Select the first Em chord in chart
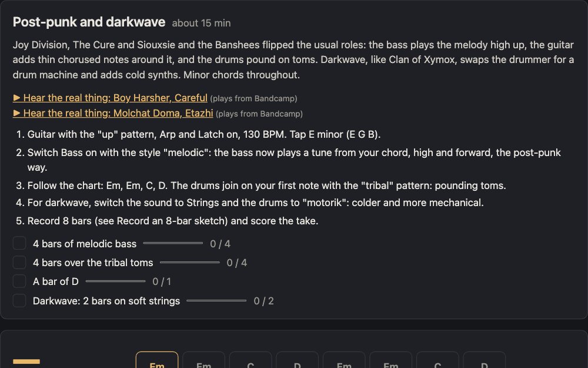588x368 pixels. coord(157,360)
